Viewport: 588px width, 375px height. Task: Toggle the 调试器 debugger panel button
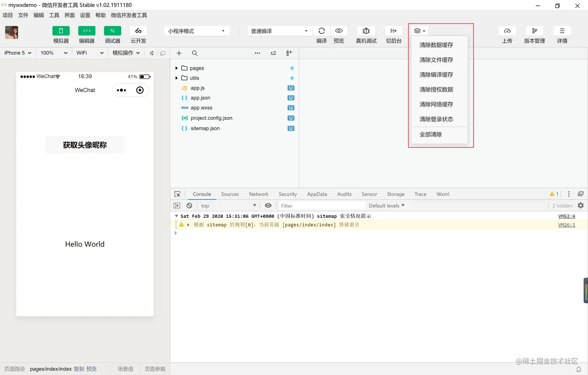[x=112, y=31]
